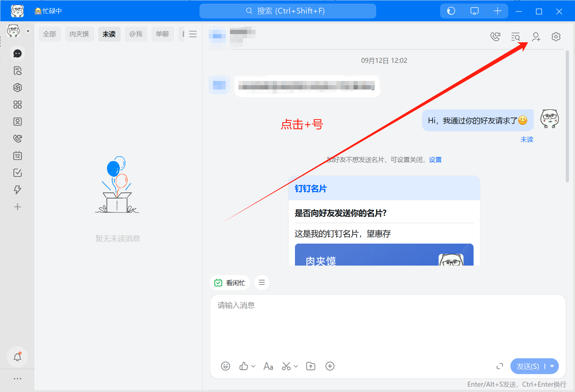Open the 忙碌中 status selector
575x392 pixels.
[x=48, y=11]
